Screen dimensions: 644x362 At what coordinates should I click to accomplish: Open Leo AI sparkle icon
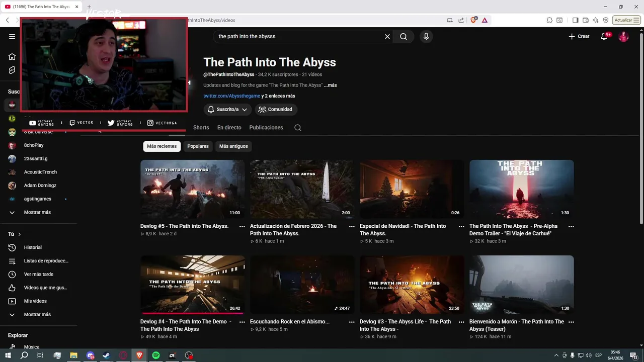(x=596, y=20)
